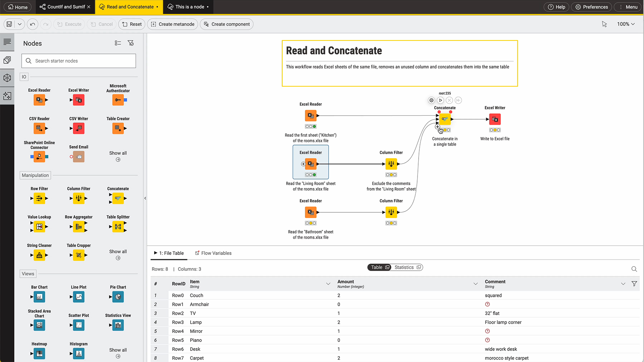Image resolution: width=644 pixels, height=362 pixels.
Task: Click the Reset button
Action: [132, 24]
